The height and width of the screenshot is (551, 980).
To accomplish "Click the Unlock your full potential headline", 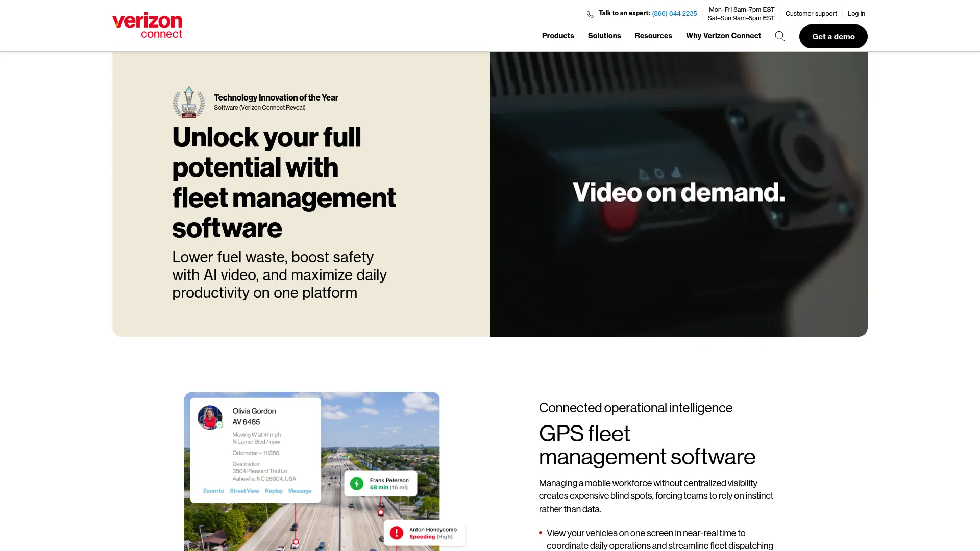I will coord(284,182).
